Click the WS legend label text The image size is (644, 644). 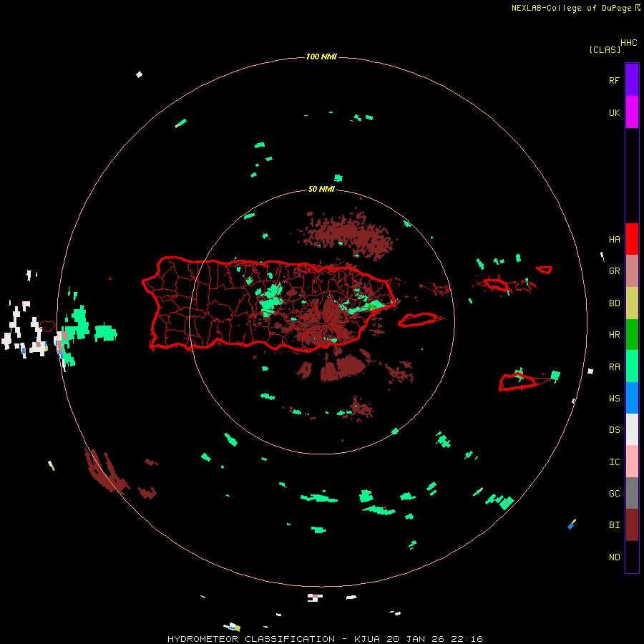(614, 398)
